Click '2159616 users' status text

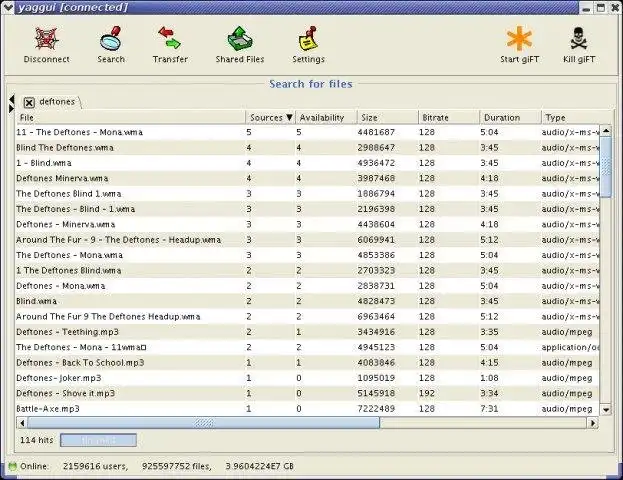tap(95, 466)
